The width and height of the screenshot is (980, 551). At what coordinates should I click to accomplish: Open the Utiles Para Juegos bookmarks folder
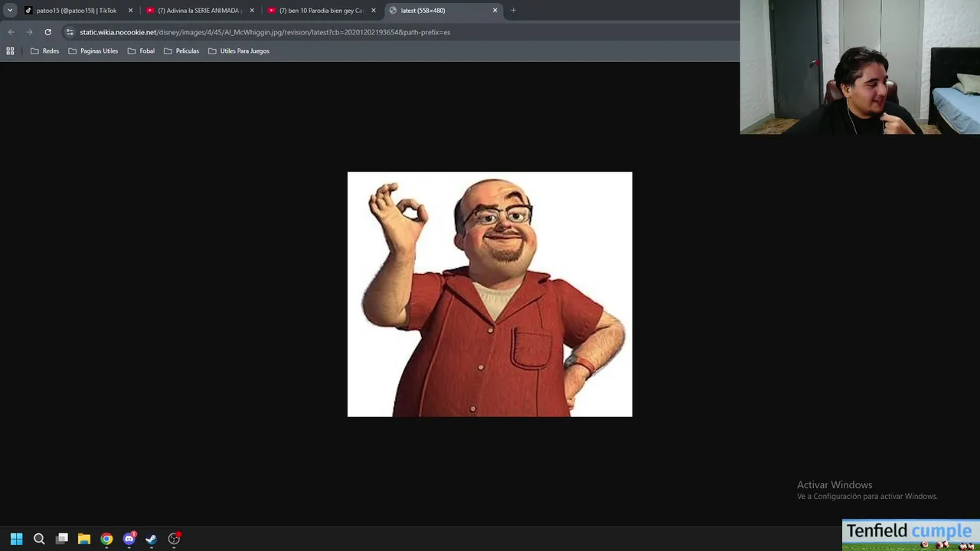pos(239,51)
